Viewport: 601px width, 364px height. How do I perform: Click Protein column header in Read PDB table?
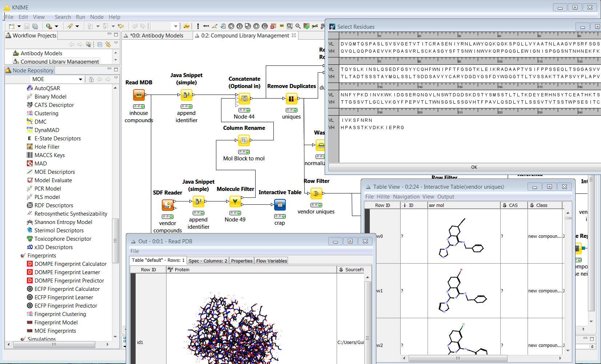[252, 270]
